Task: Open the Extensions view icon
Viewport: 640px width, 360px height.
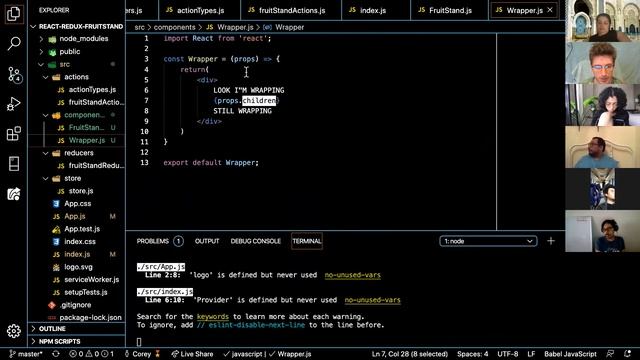Action: pyautogui.click(x=13, y=133)
